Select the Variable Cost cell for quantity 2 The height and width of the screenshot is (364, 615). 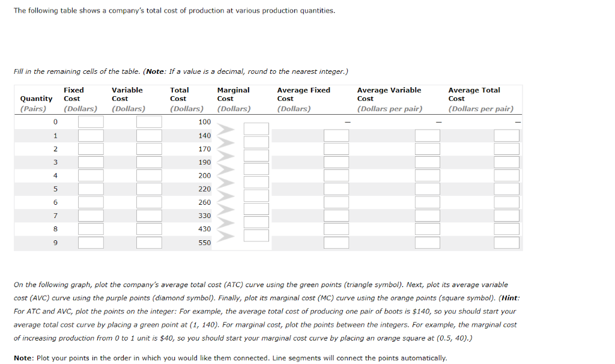150,148
